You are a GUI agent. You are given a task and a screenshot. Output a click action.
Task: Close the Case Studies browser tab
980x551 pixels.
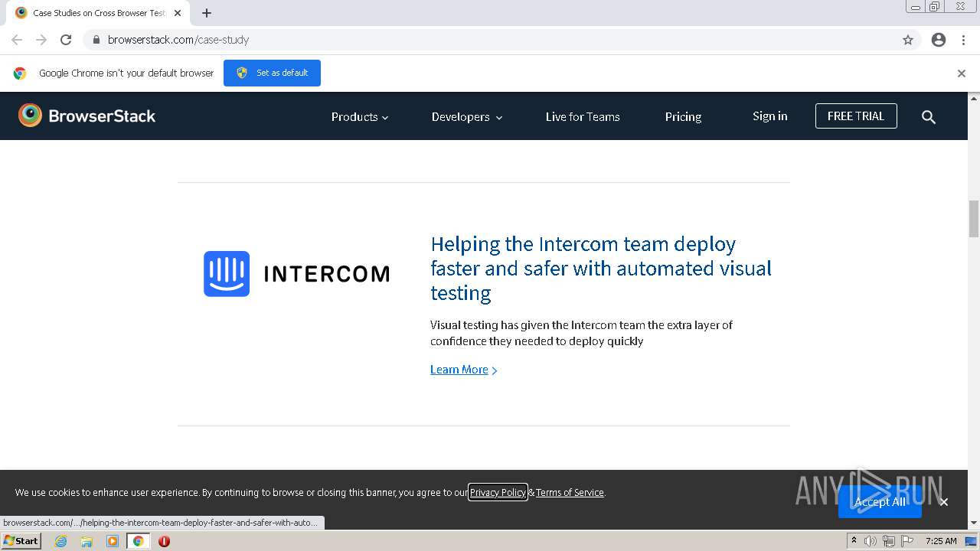[x=178, y=13]
